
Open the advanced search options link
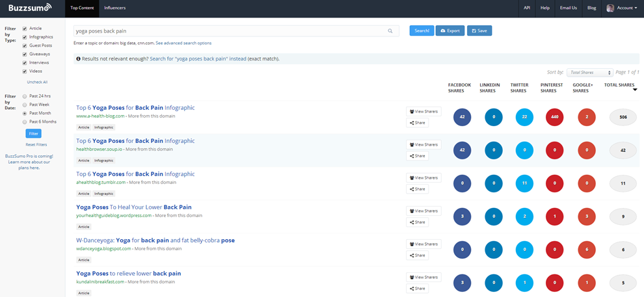click(x=183, y=43)
